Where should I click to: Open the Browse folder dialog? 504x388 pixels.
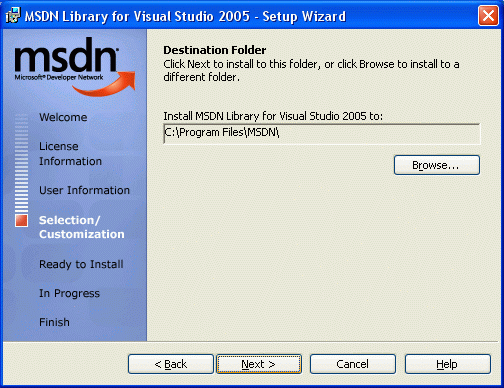click(x=437, y=165)
